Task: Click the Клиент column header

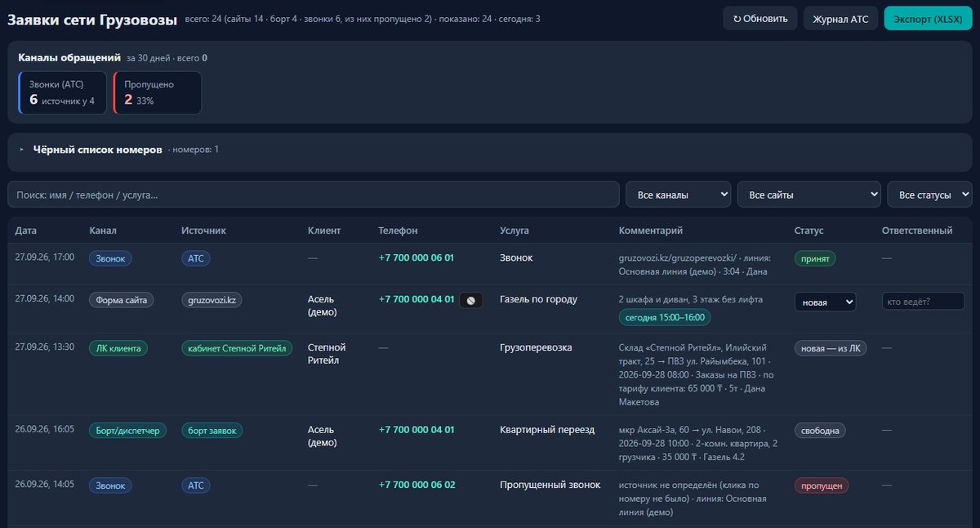Action: pyautogui.click(x=324, y=230)
